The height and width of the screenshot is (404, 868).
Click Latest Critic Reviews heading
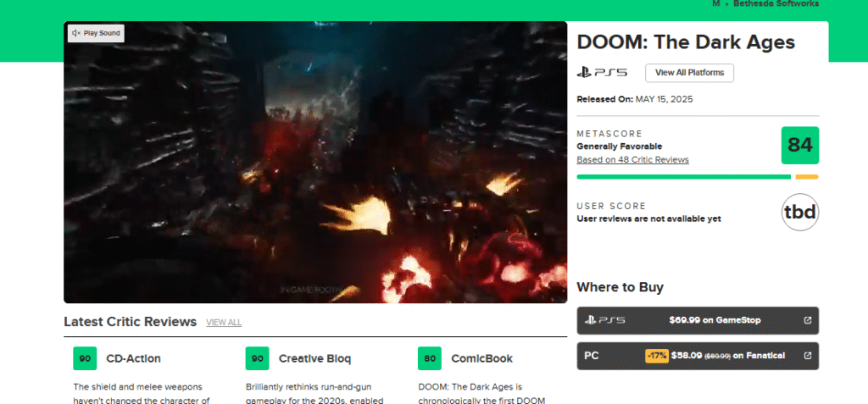click(x=130, y=322)
